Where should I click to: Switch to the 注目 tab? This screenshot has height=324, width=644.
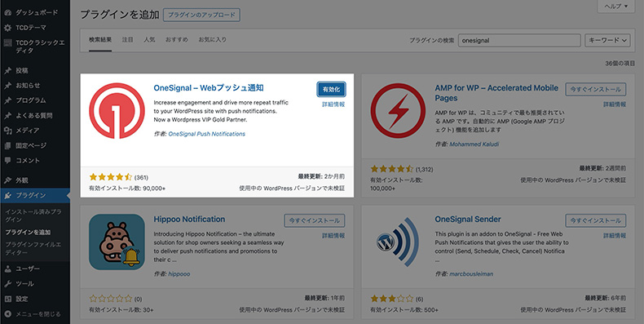point(128,40)
